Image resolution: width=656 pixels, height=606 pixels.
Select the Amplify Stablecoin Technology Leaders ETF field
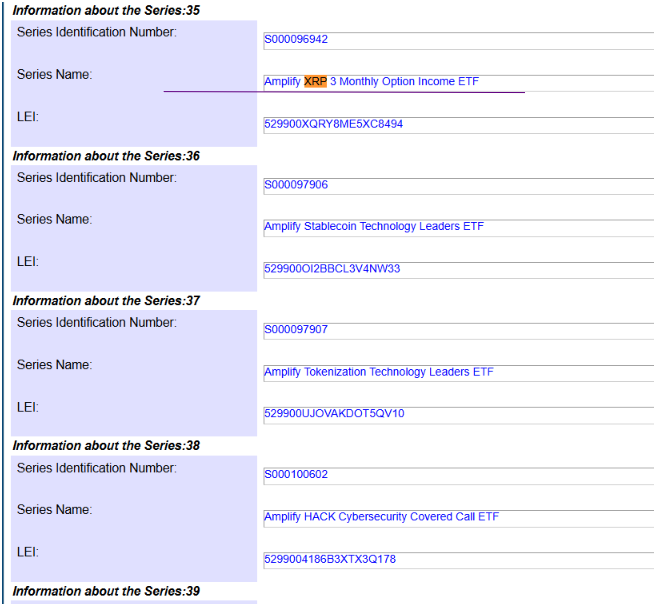click(x=459, y=228)
